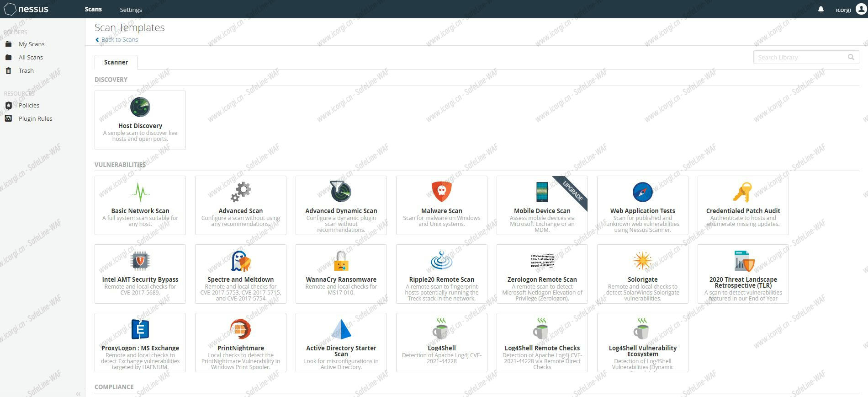
Task: Select the Solorigate sunburst icon
Action: [x=642, y=261]
